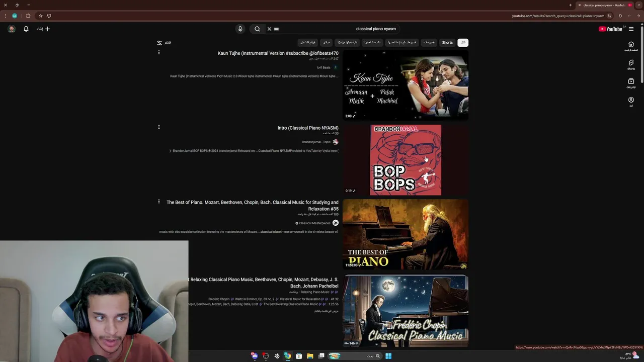The image size is (644, 362).
Task: Open the Frédéric Chopin playlist thumbnail
Action: tap(406, 311)
